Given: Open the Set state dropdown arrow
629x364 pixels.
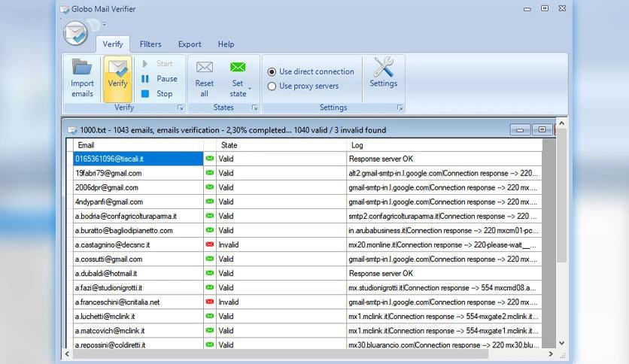Looking at the screenshot, I should 250,89.
